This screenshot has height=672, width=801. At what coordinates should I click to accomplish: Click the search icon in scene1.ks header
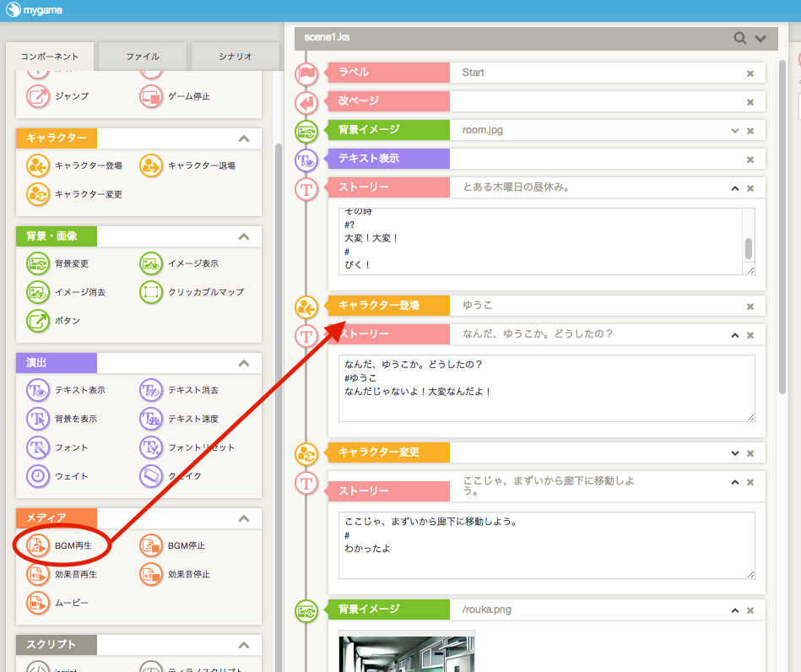click(x=739, y=38)
